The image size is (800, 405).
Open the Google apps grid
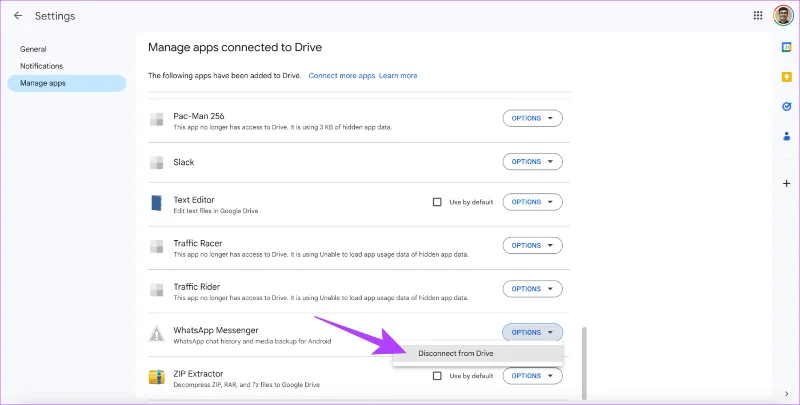tap(758, 16)
